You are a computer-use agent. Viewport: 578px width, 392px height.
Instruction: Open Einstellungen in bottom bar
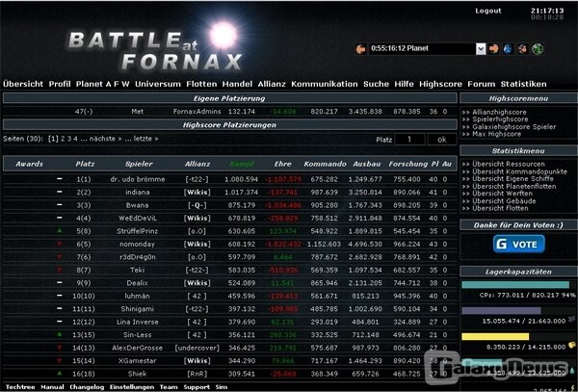click(132, 387)
